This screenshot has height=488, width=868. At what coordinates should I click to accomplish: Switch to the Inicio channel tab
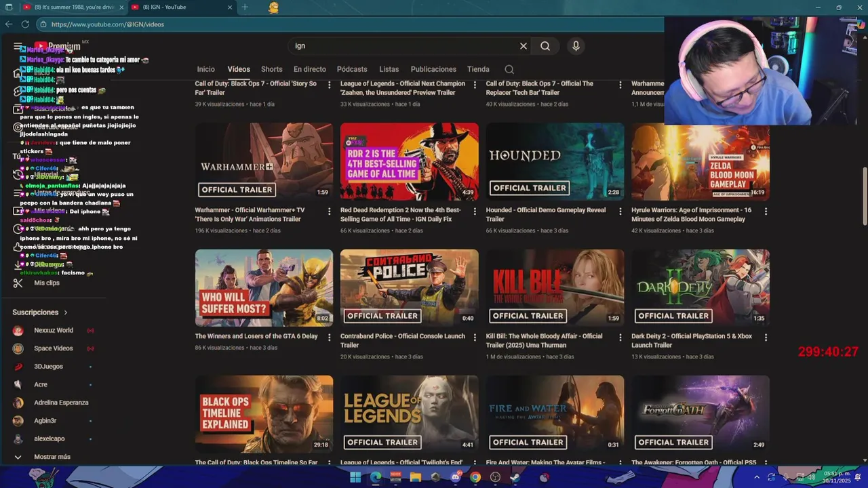pos(205,69)
